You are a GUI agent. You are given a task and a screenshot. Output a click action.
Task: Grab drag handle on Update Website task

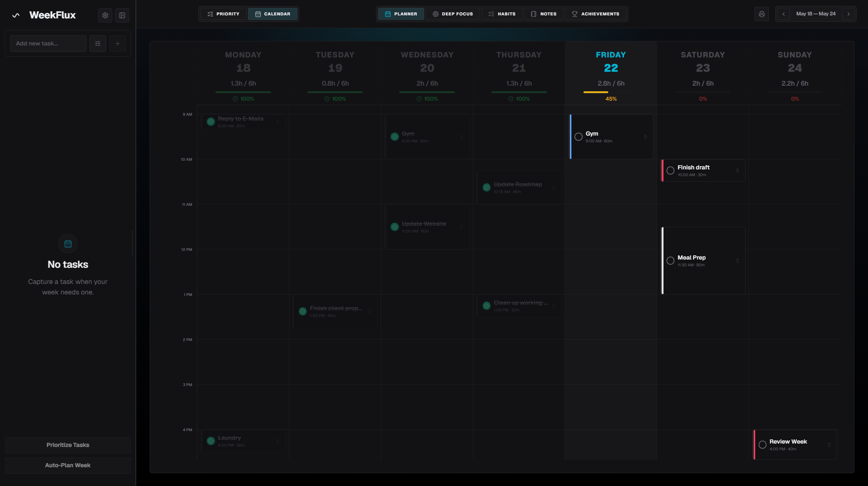pos(462,227)
